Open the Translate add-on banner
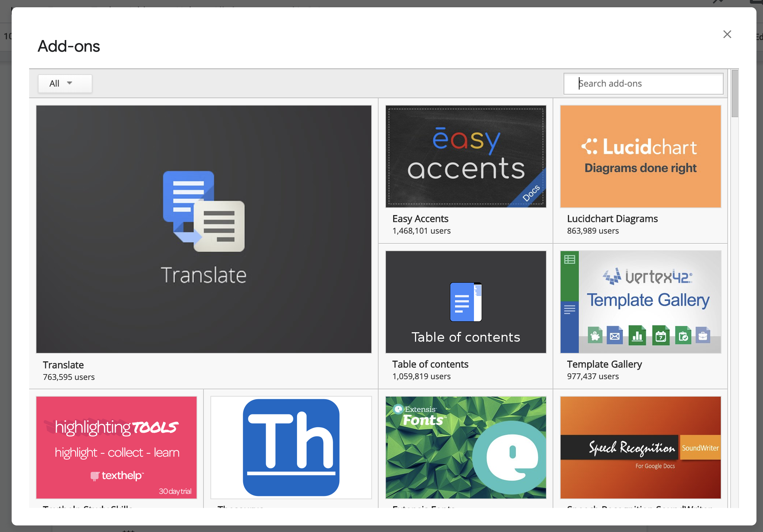 [204, 229]
